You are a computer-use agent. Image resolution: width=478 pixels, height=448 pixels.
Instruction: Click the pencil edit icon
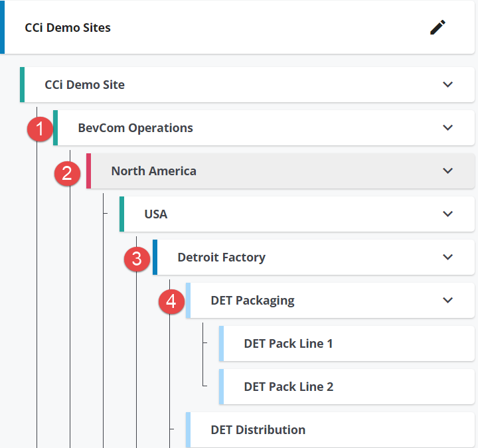pyautogui.click(x=438, y=27)
